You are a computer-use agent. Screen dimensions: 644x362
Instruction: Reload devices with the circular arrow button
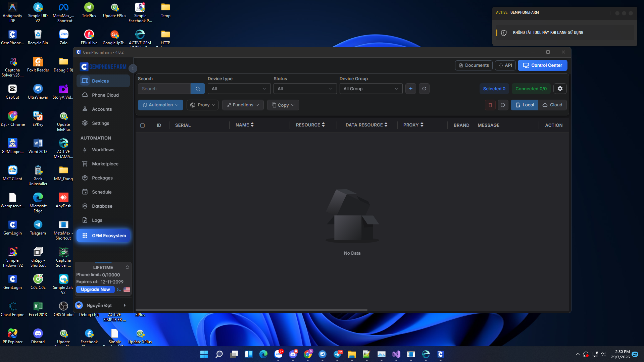[503, 105]
